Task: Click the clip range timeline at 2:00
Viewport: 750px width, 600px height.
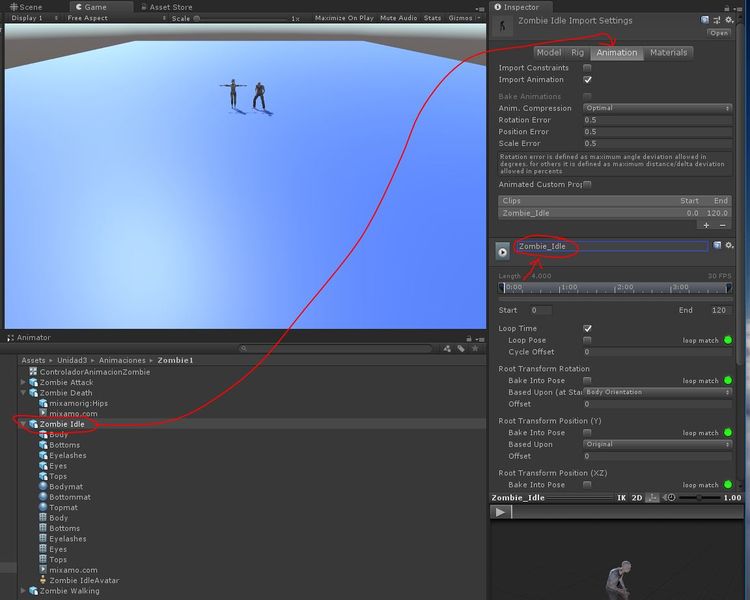Action: pos(616,288)
